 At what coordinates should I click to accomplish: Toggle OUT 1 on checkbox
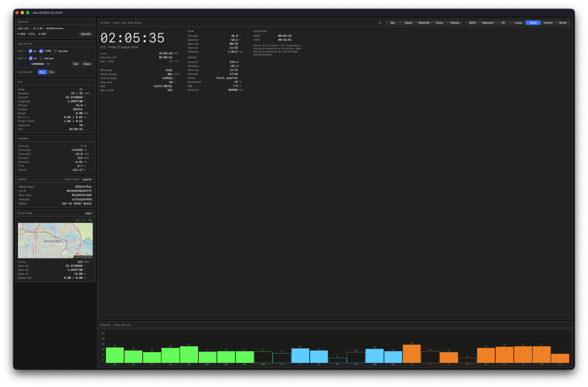coord(31,51)
